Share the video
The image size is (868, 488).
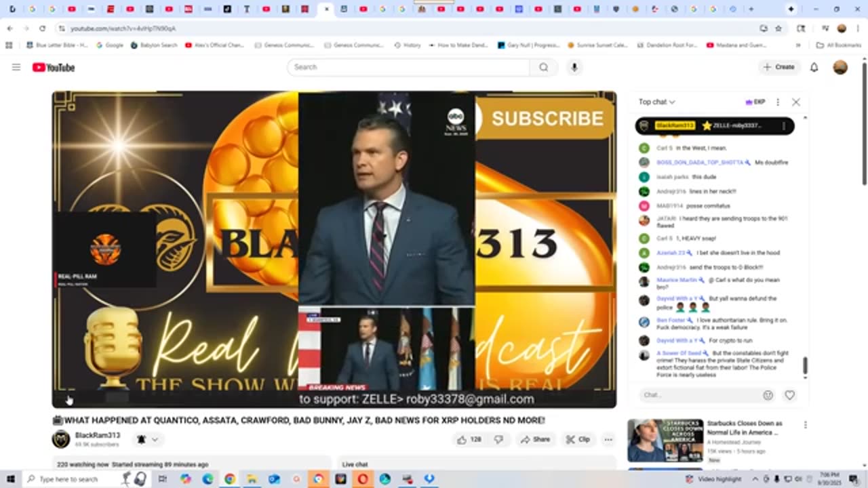(x=535, y=439)
